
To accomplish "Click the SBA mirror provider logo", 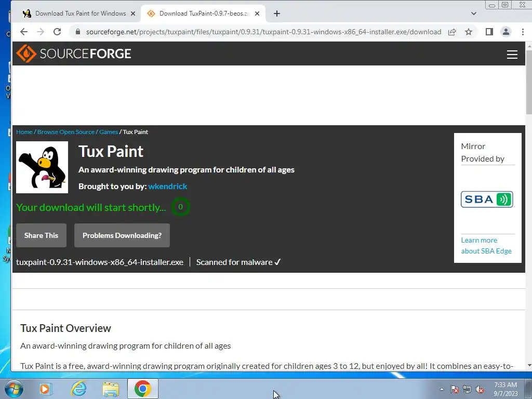I will [x=487, y=199].
